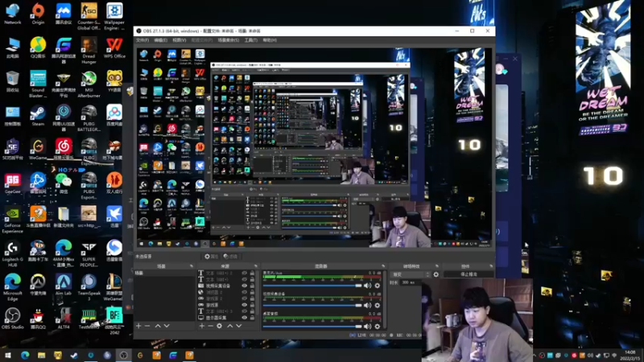Undock the 场景 panel with its float icon
Image resolution: width=644 pixels, height=362 pixels.
click(192, 266)
